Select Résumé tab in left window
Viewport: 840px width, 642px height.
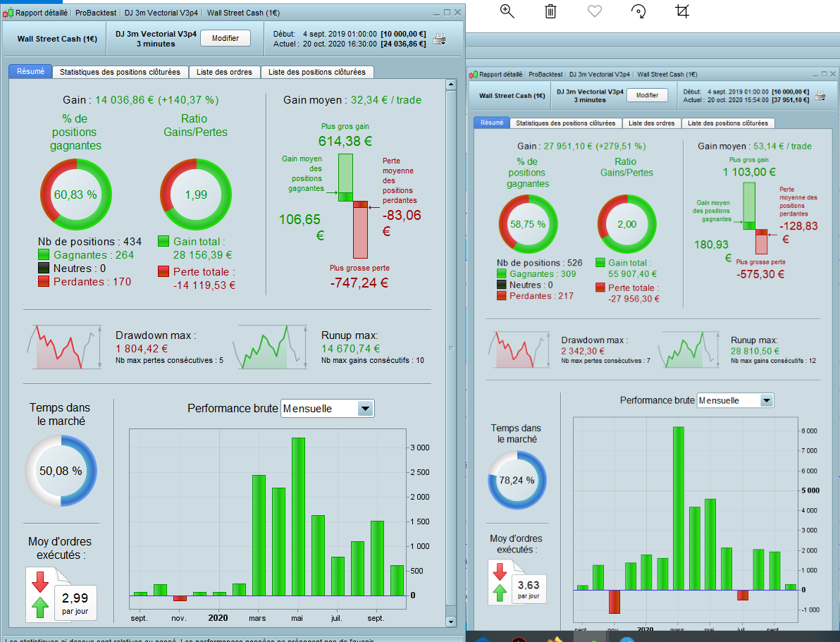coord(30,71)
